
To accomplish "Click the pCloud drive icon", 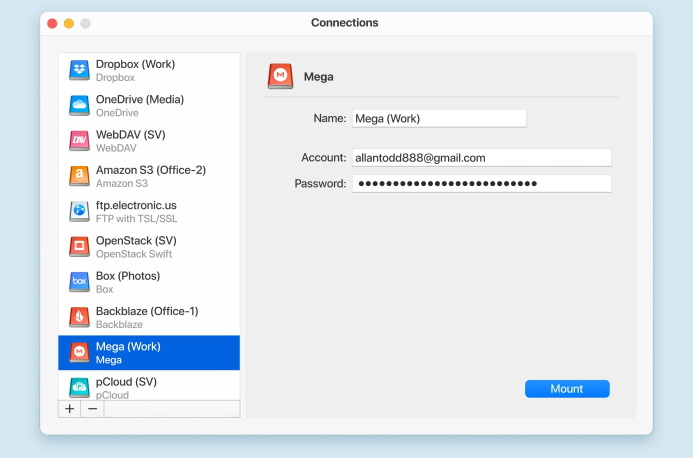I will point(80,388).
